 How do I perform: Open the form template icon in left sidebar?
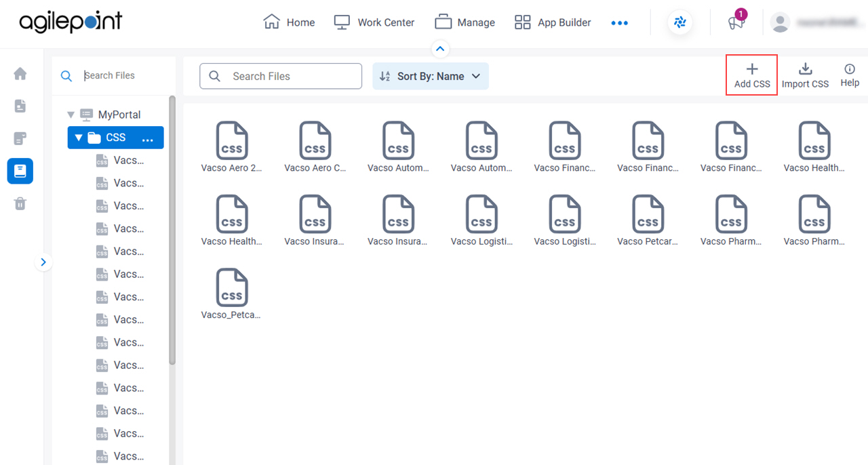tap(20, 139)
